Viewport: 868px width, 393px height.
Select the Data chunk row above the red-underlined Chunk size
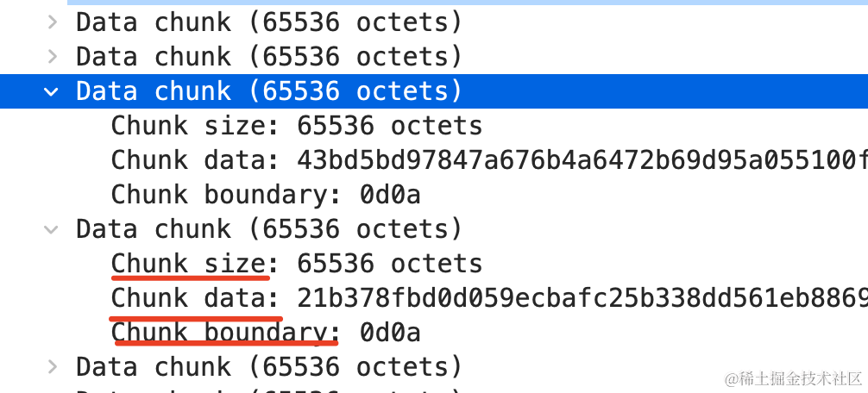434,229
